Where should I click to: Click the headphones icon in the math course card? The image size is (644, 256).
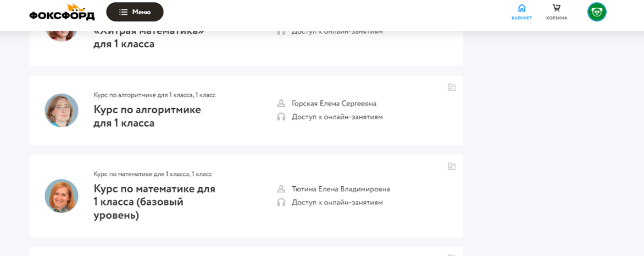pos(281,202)
